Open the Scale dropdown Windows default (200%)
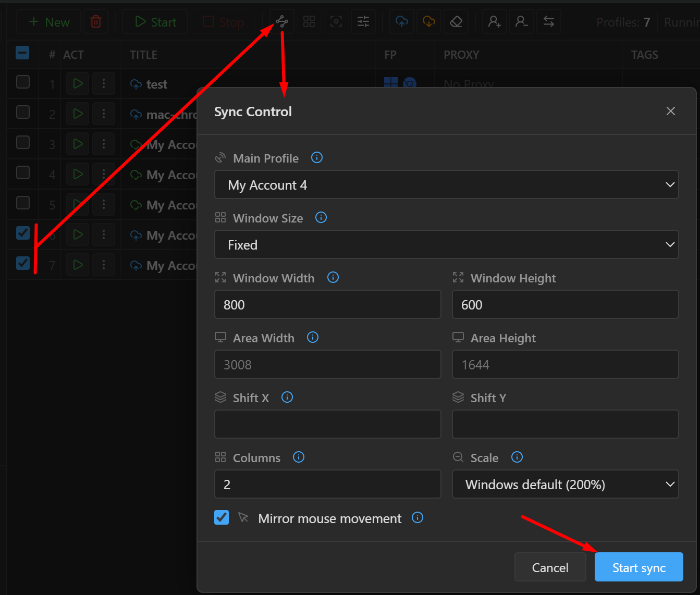 pyautogui.click(x=566, y=484)
